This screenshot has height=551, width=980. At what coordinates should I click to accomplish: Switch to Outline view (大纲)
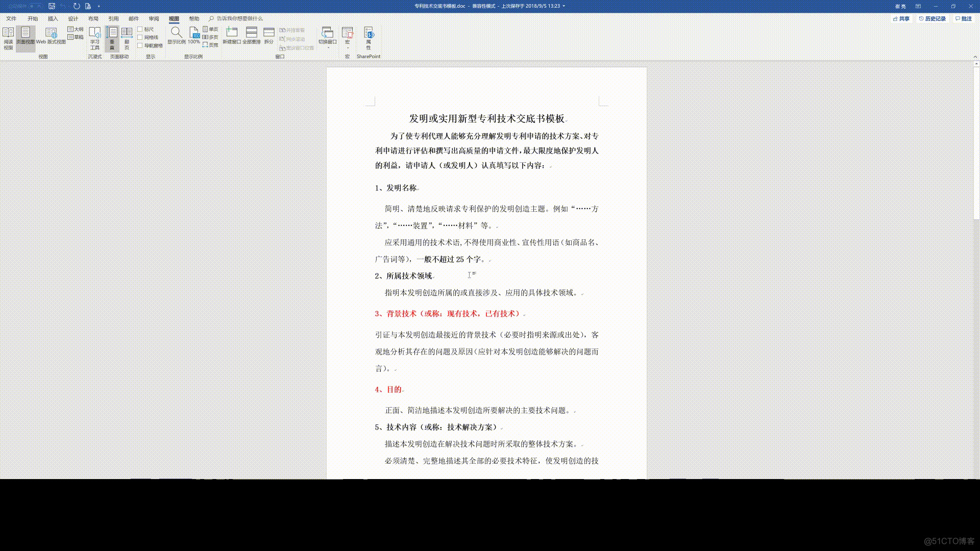tap(76, 29)
